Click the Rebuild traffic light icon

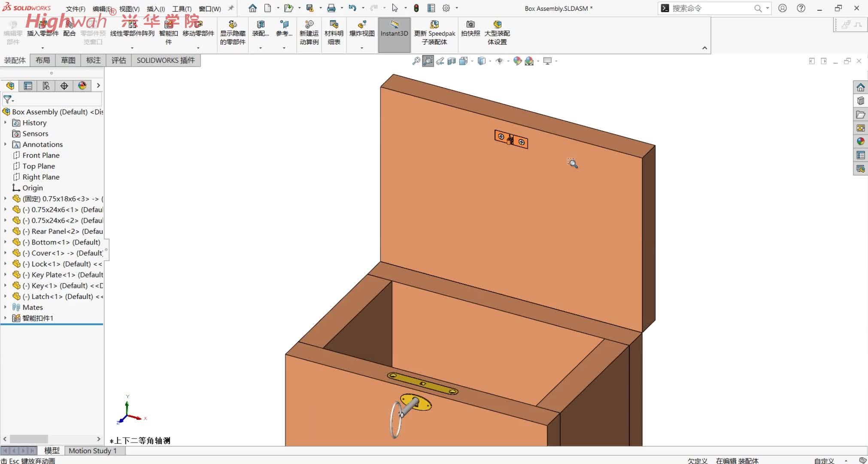416,8
